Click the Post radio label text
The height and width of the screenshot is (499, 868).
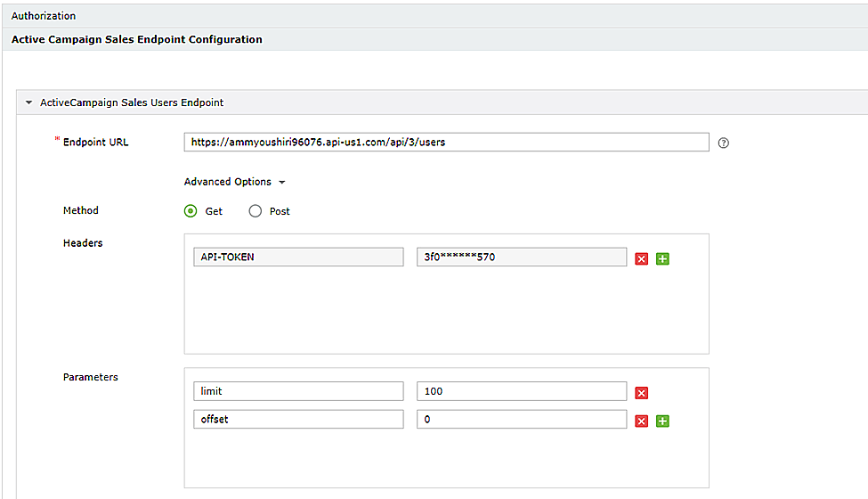pyautogui.click(x=280, y=211)
